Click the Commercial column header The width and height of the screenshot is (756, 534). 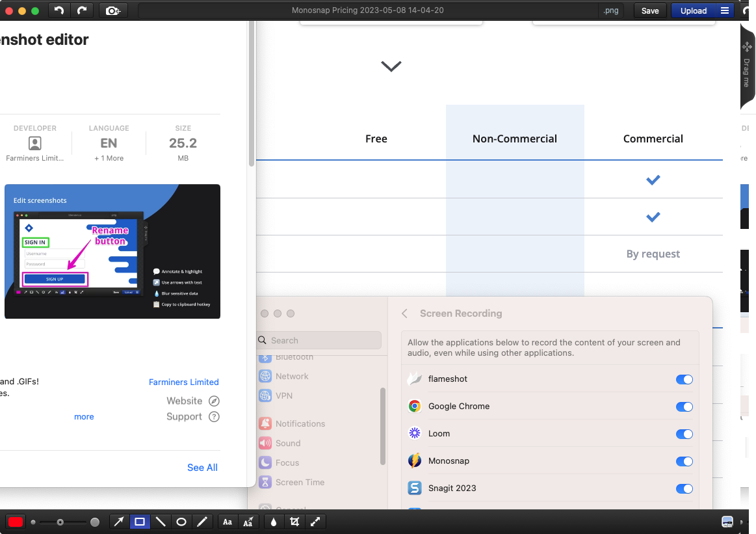(x=653, y=139)
